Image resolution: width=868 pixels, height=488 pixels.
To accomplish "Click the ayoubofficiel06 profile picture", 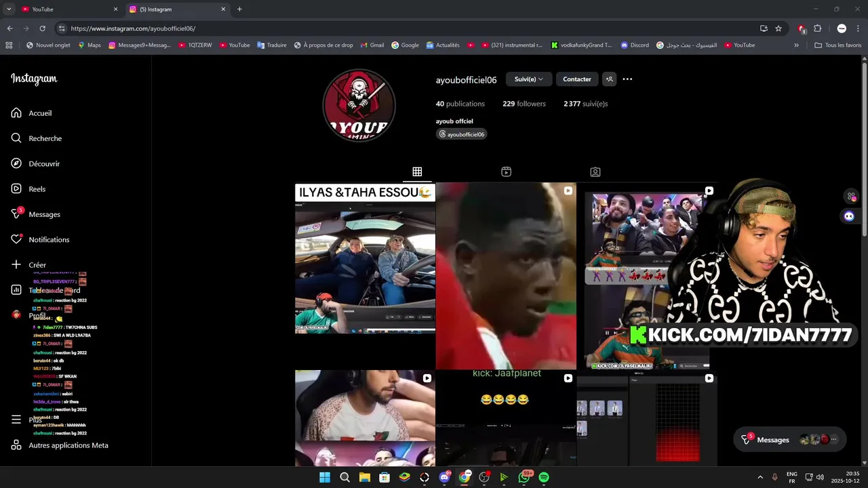I will pyautogui.click(x=359, y=105).
